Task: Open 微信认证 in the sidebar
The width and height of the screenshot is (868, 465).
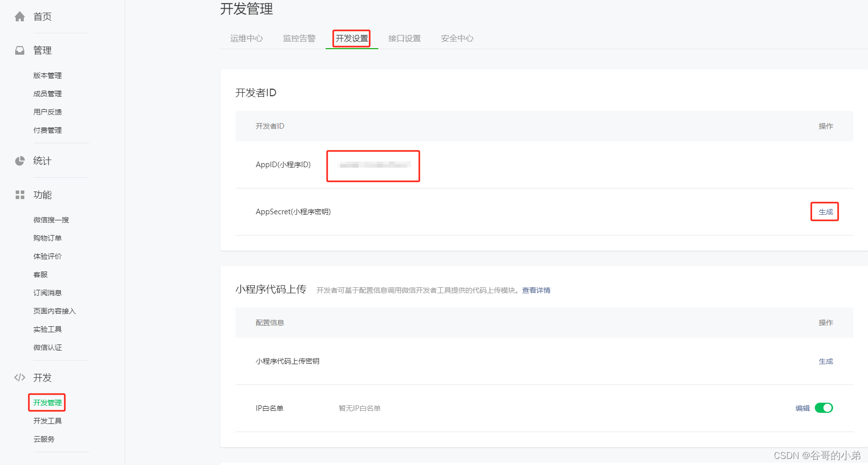Action: 48,347
